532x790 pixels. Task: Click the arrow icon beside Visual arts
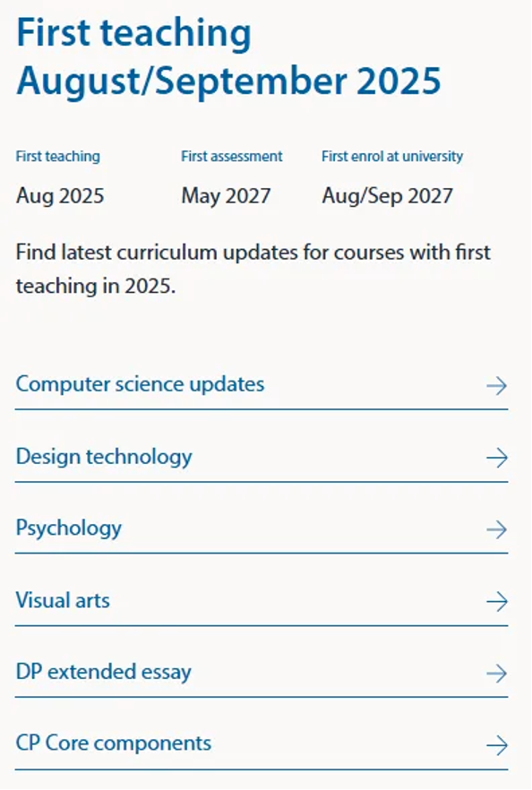pyautogui.click(x=497, y=602)
